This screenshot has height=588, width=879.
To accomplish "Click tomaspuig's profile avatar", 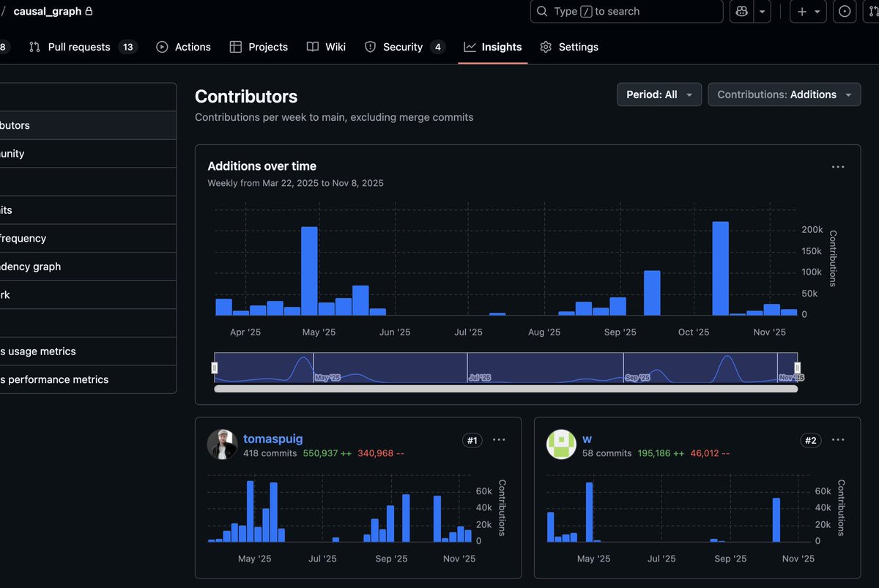I will [x=222, y=444].
